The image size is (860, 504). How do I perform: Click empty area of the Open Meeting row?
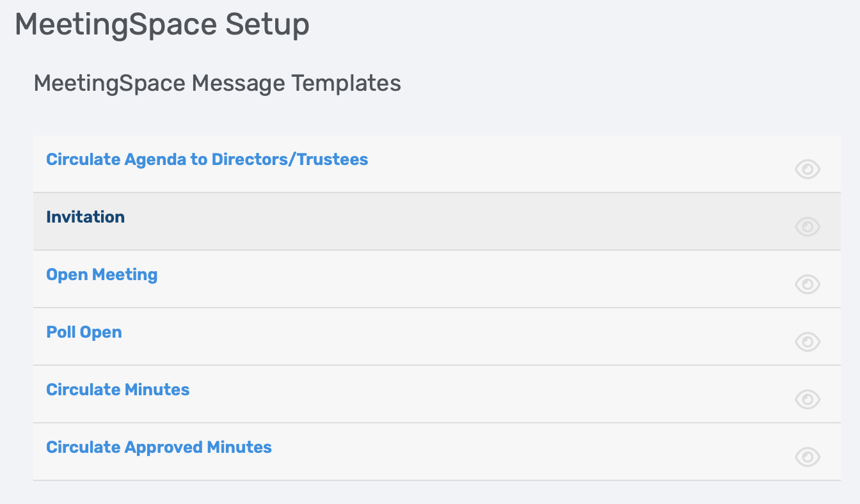(x=448, y=279)
